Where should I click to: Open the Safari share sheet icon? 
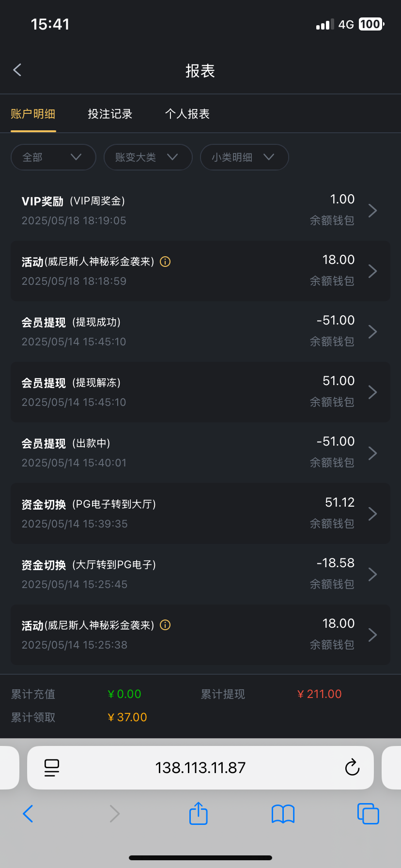click(x=198, y=813)
